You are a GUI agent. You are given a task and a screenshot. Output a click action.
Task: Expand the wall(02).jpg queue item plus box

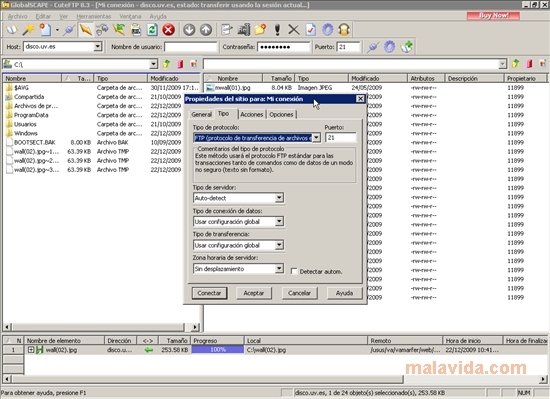(x=31, y=350)
